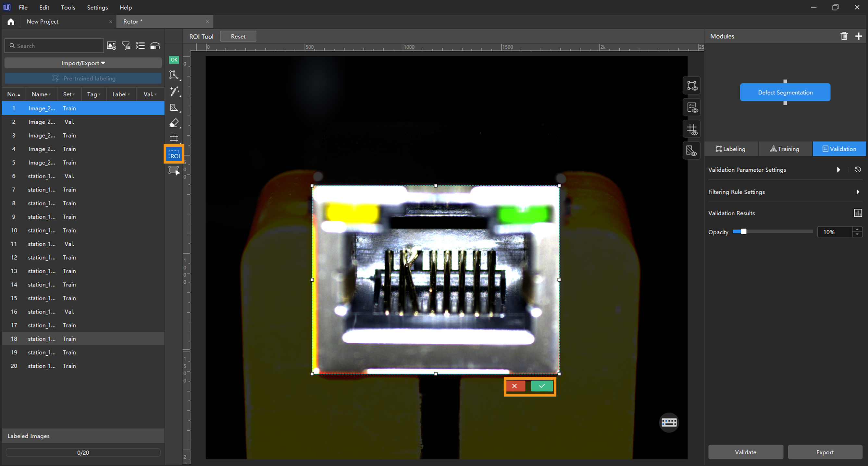The width and height of the screenshot is (868, 466).
Task: Open the image filter funnel icon
Action: click(126, 46)
